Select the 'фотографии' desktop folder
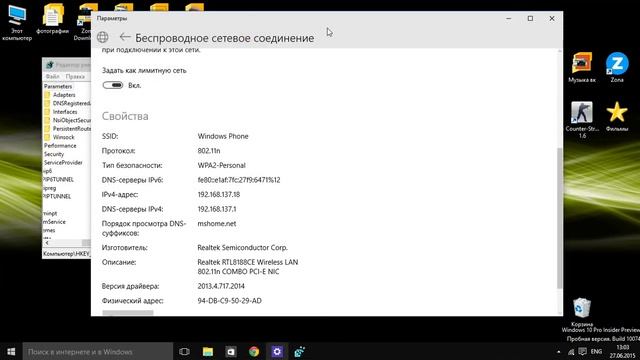 (x=52, y=19)
